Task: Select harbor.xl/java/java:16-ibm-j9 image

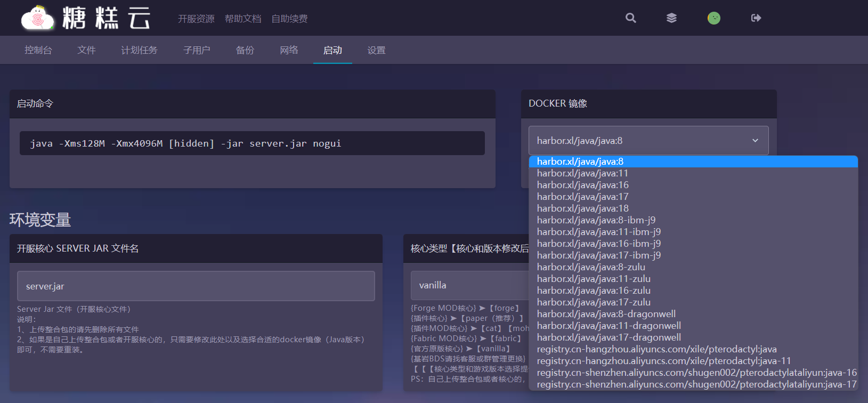Action: [598, 244]
